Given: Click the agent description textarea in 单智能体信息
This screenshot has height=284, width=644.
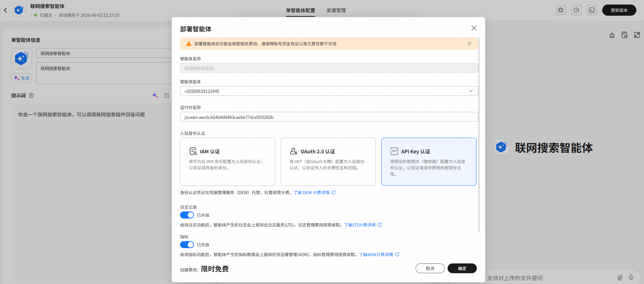Looking at the screenshot, I should [x=104, y=73].
